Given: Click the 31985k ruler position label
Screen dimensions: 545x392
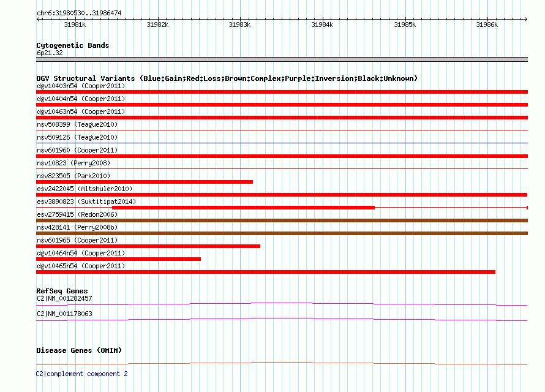Looking at the screenshot, I should coord(405,24).
